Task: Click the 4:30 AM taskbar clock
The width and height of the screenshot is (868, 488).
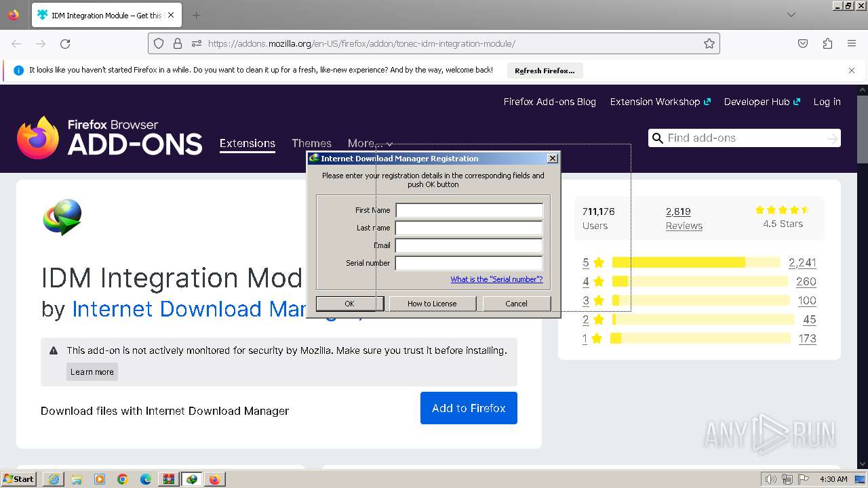Action: pos(833,479)
